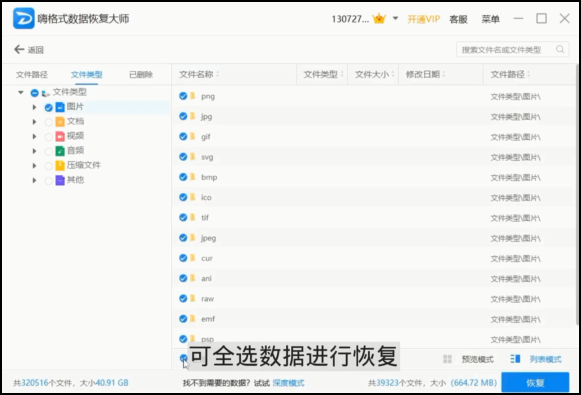Click 开通VIP link

(424, 19)
